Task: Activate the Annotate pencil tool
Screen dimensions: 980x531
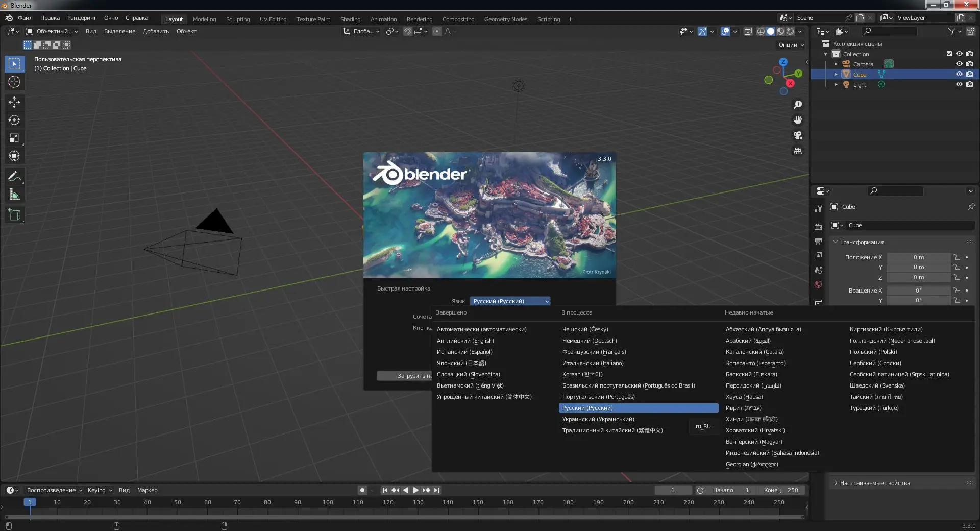Action: click(x=14, y=177)
